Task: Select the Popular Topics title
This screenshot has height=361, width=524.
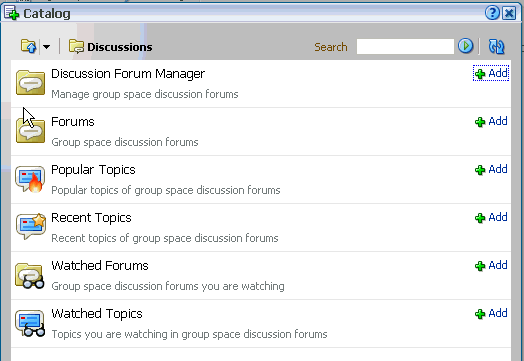Action: [93, 170]
